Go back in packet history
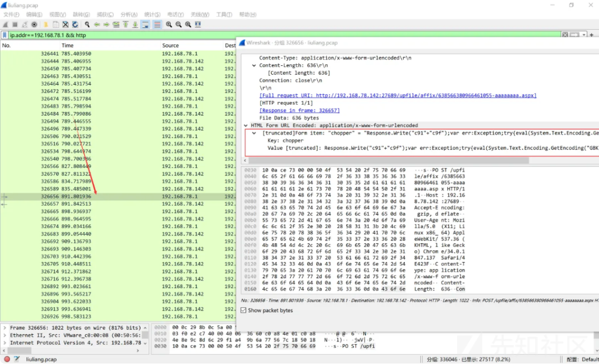Image resolution: width=599 pixels, height=364 pixels. tap(97, 24)
